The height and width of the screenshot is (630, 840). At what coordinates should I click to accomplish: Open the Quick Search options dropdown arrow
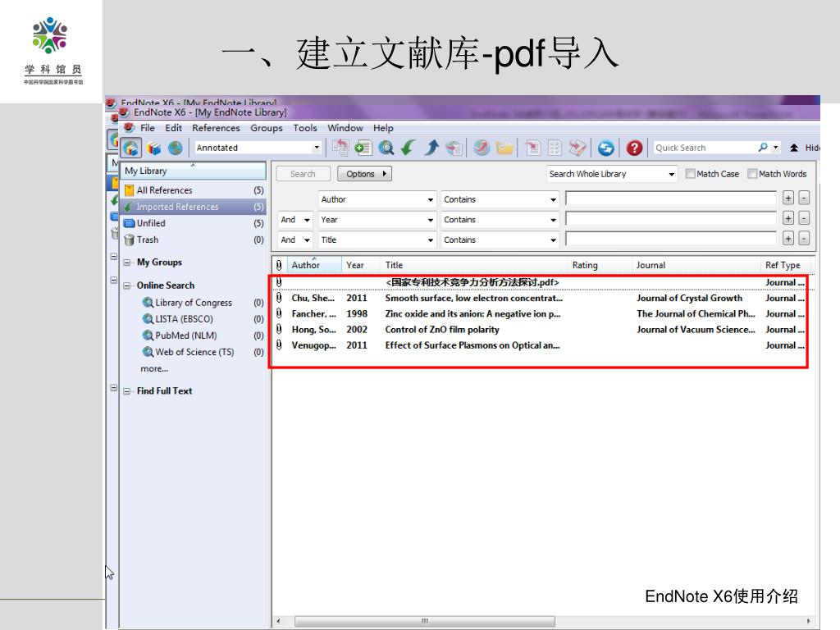coord(775,148)
